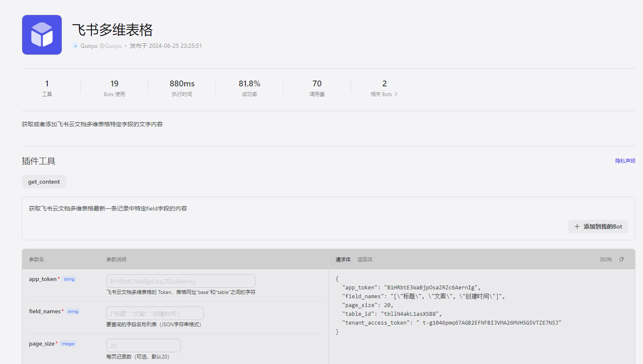Image resolution: width=643 pixels, height=364 pixels.
Task: Click the field_names parameter name
Action: coord(45,311)
